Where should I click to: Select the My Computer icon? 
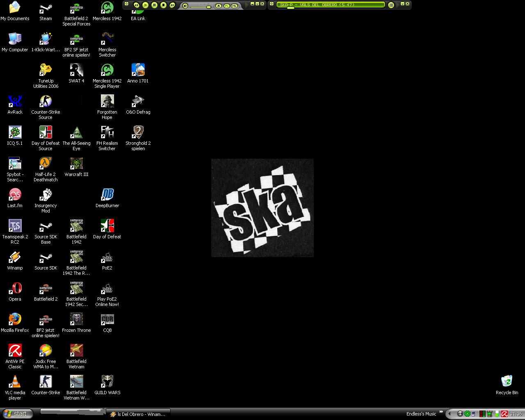click(x=15, y=42)
